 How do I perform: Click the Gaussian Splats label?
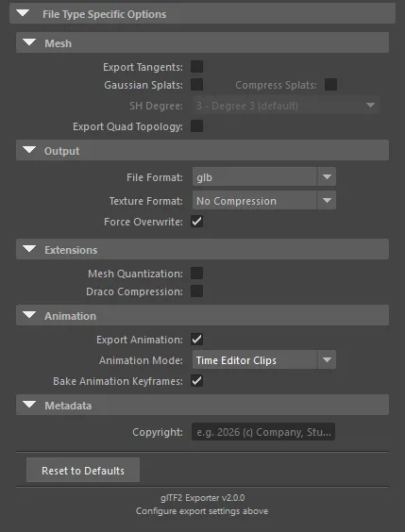pos(143,85)
